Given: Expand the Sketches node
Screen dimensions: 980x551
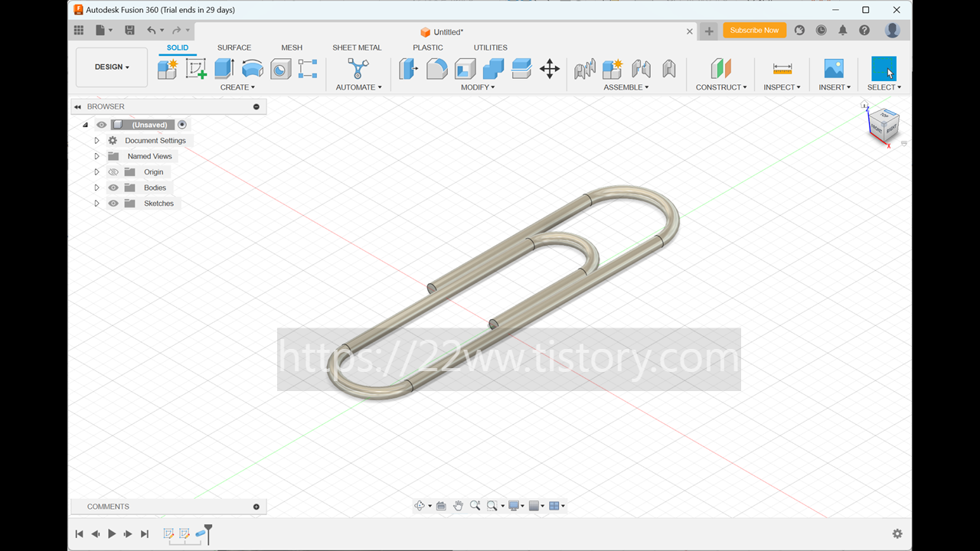Looking at the screenshot, I should [x=96, y=204].
